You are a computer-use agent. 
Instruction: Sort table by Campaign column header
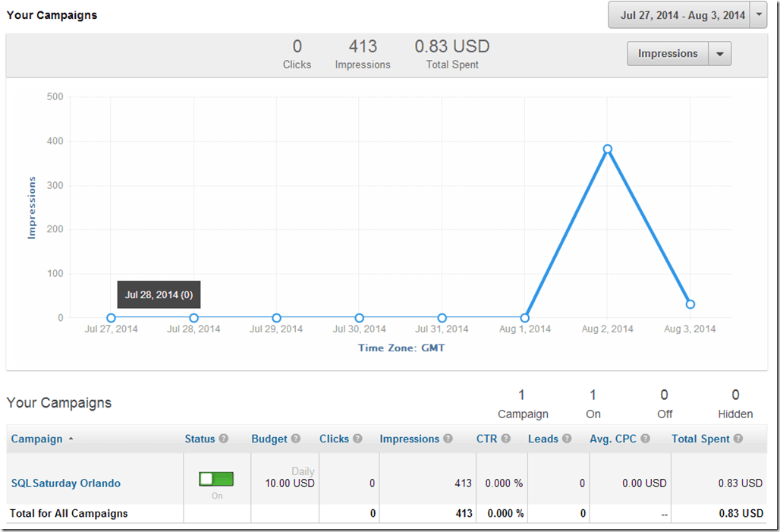click(36, 439)
